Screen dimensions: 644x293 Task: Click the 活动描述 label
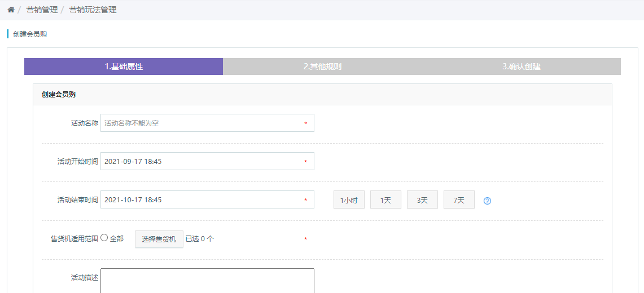(x=85, y=277)
